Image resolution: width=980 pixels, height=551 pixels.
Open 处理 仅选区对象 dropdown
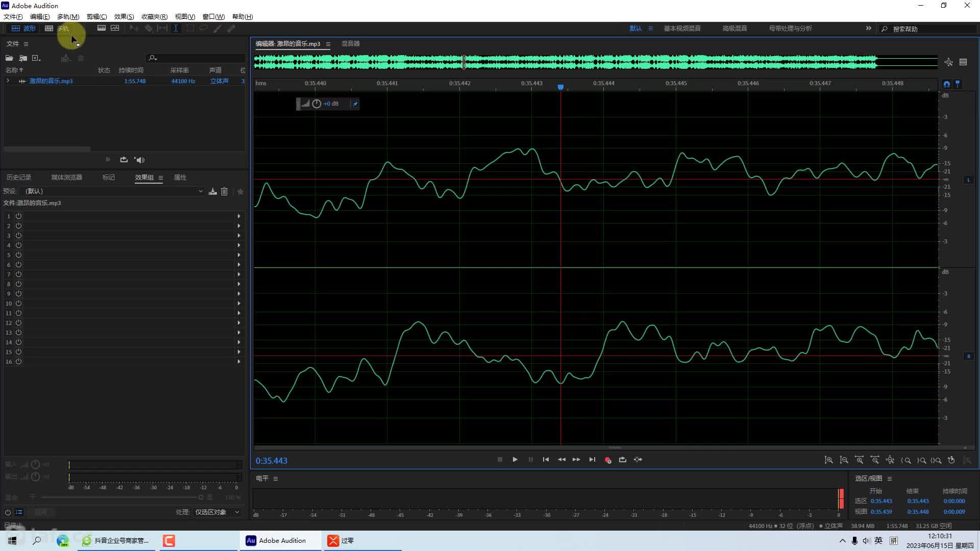[216, 512]
